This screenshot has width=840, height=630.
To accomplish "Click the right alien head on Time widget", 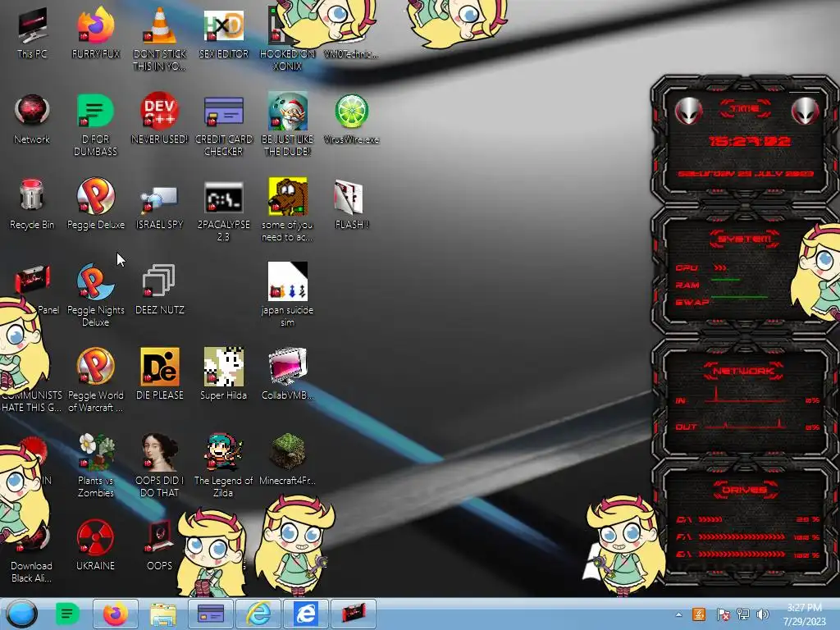I will 805,111.
